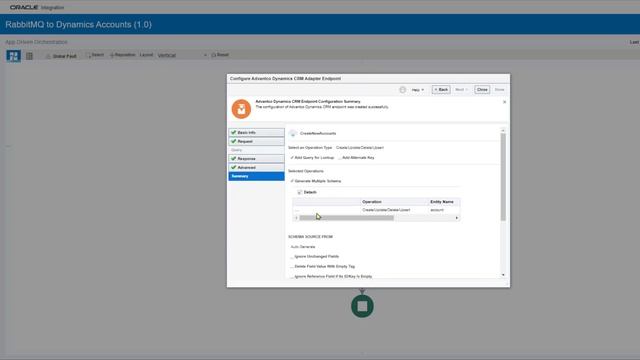Screen dimensions: 640x360
Task: Open Global Fault in the background toolbar
Action: click(x=61, y=56)
